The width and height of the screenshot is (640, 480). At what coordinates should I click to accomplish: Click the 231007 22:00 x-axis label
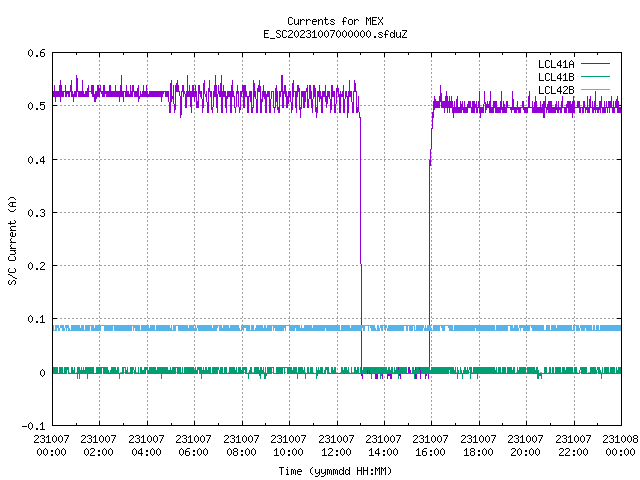coord(573,445)
